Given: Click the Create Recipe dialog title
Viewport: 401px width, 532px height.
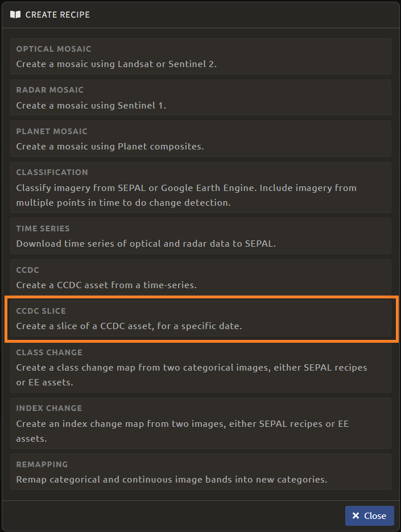Looking at the screenshot, I should click(57, 14).
